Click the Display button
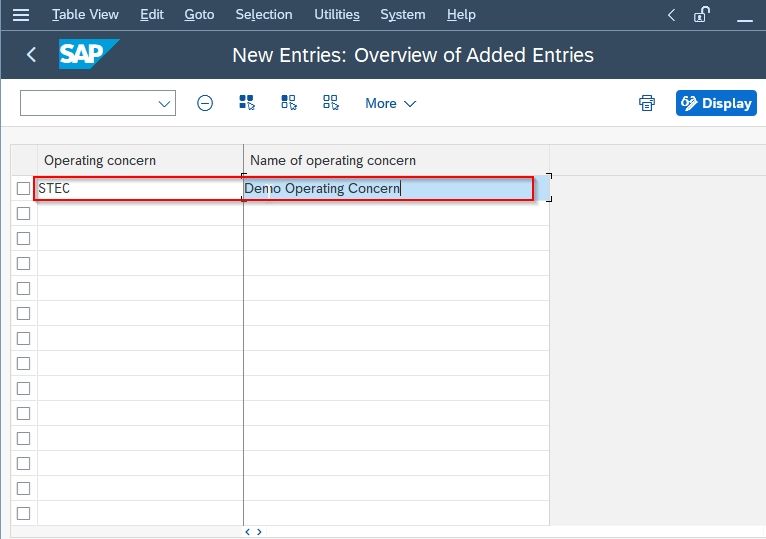The height and width of the screenshot is (539, 766). 716,103
